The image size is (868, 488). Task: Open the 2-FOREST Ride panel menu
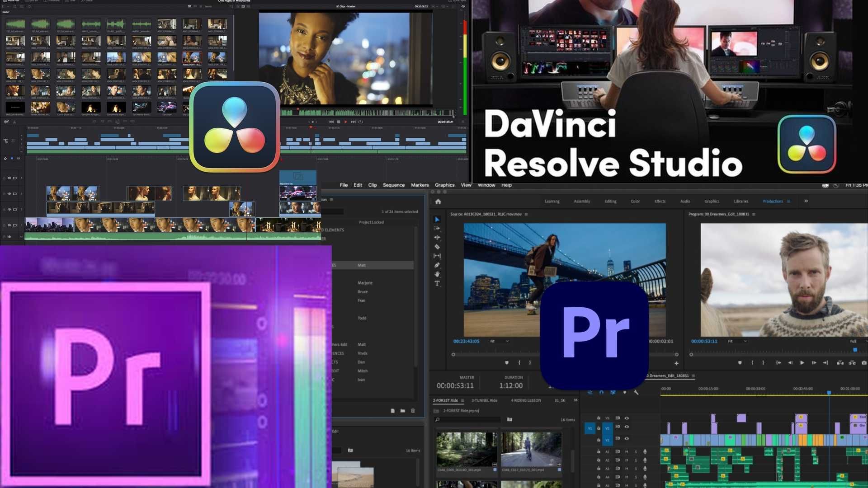pos(462,400)
